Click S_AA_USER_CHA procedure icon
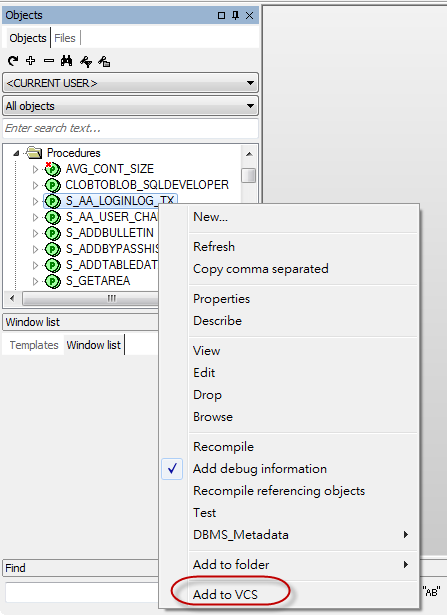The width and height of the screenshot is (447, 615). tap(53, 217)
